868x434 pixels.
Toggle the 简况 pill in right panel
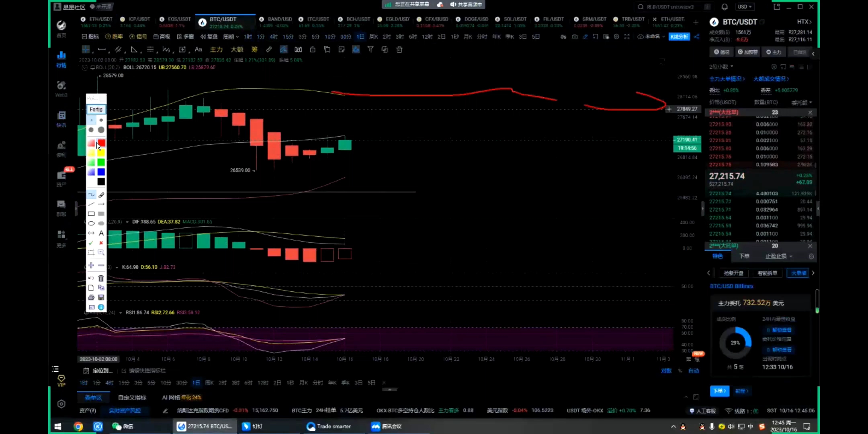tap(722, 52)
